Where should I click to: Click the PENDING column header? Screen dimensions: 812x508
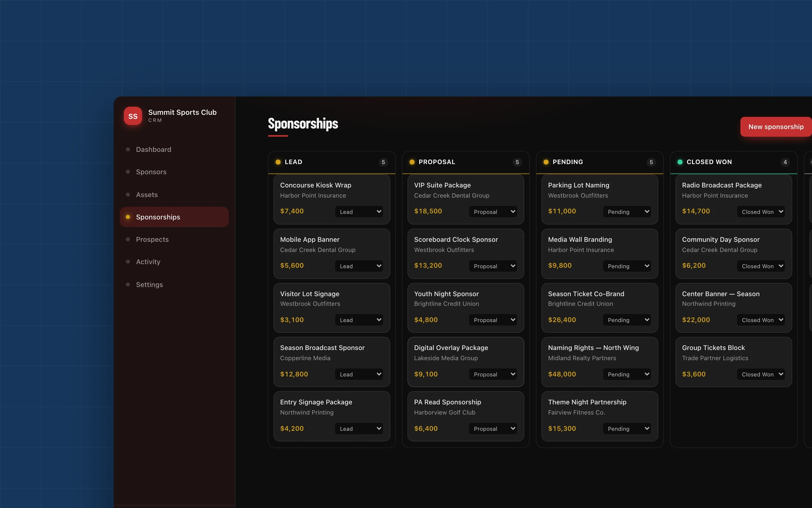point(568,162)
